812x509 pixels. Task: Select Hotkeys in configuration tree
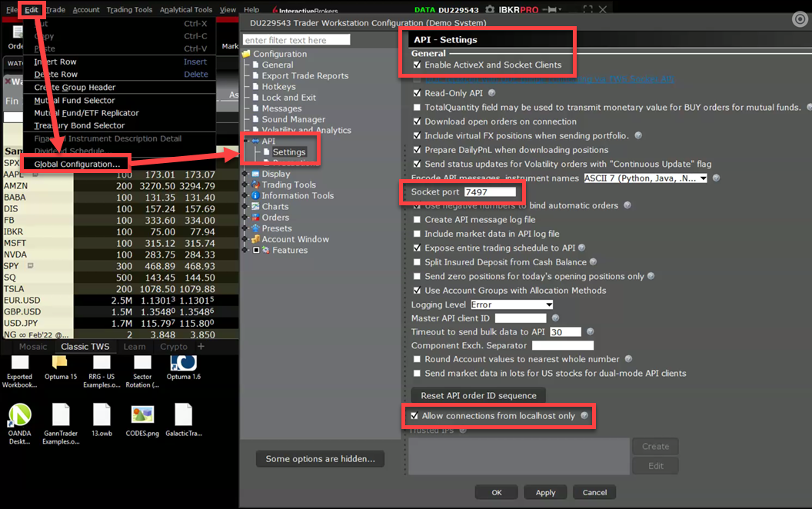coord(278,87)
